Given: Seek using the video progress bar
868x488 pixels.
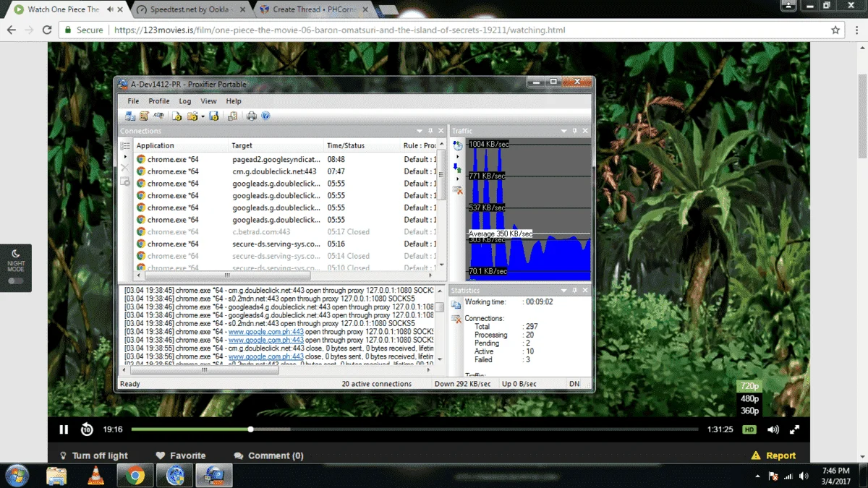Looking at the screenshot, I should pos(415,429).
